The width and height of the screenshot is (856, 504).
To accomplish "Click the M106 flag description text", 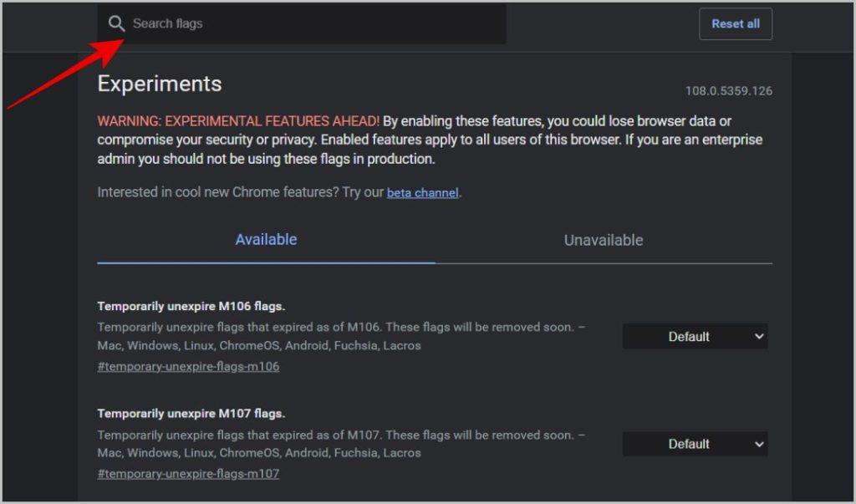I will pyautogui.click(x=341, y=336).
